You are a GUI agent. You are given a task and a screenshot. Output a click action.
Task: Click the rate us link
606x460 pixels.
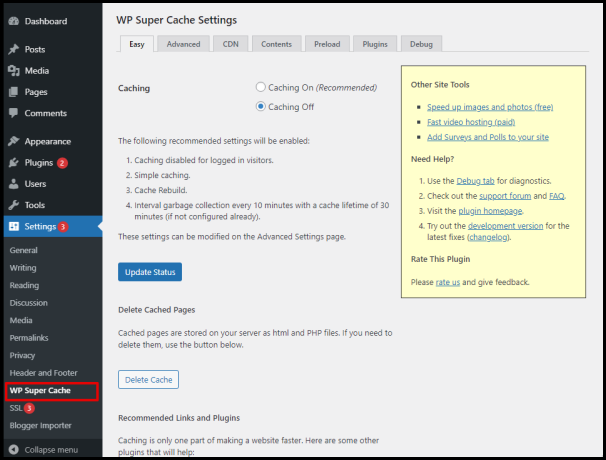coord(448,282)
